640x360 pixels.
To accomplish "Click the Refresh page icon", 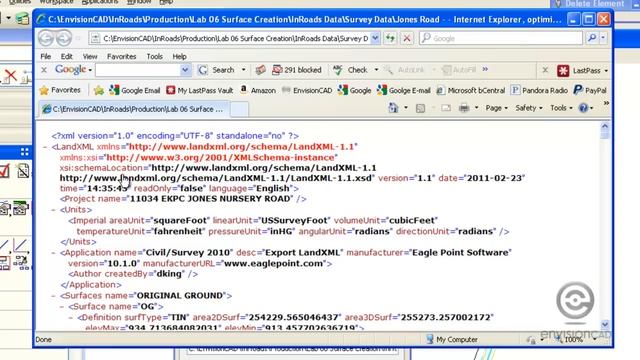I will pyautogui.click(x=390, y=38).
